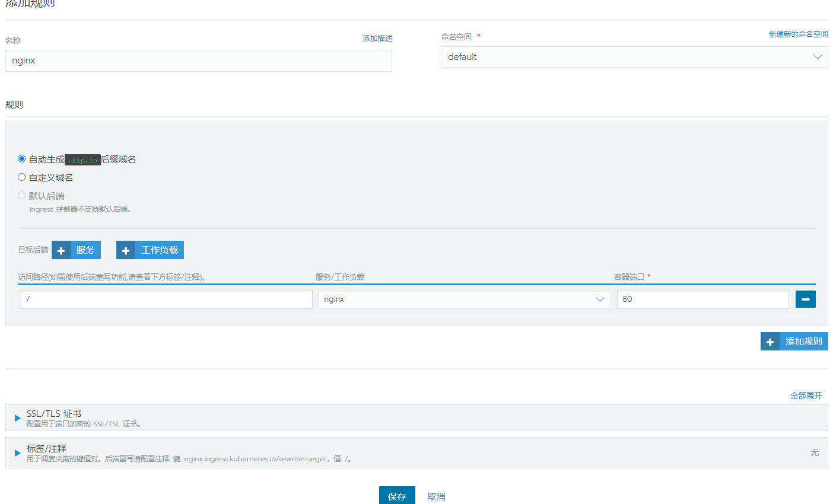833x504 pixels.
Task: Click the 目标后端 label
Action: point(33,250)
